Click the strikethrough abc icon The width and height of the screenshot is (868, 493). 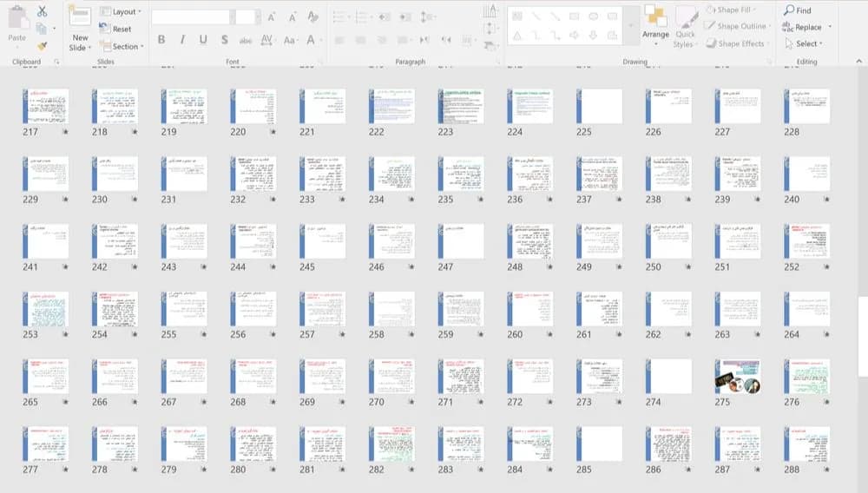(x=246, y=41)
